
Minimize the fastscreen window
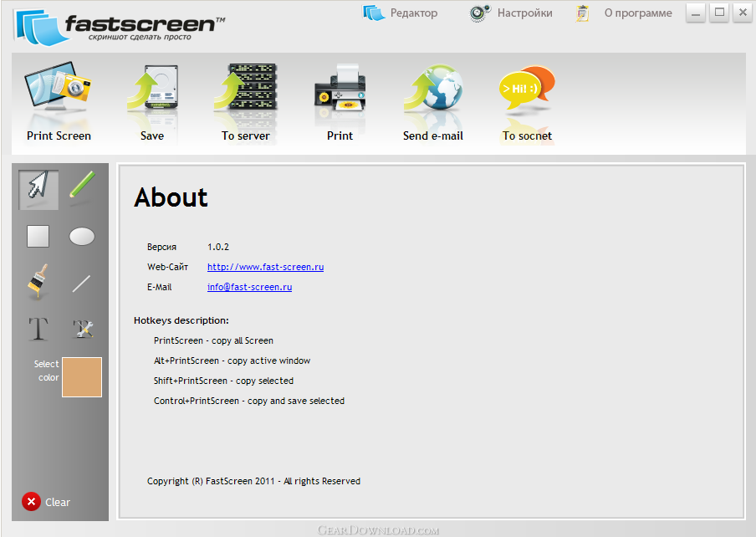coord(696,13)
